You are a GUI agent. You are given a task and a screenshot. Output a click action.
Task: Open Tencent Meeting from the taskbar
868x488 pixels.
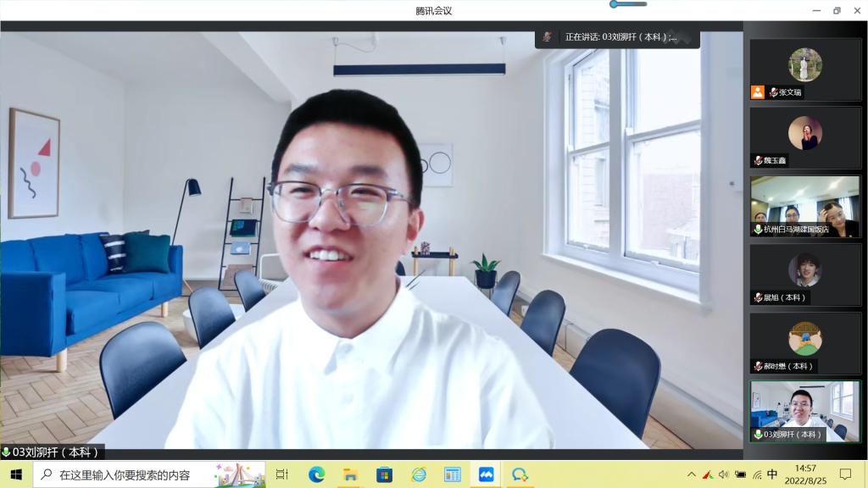[486, 474]
